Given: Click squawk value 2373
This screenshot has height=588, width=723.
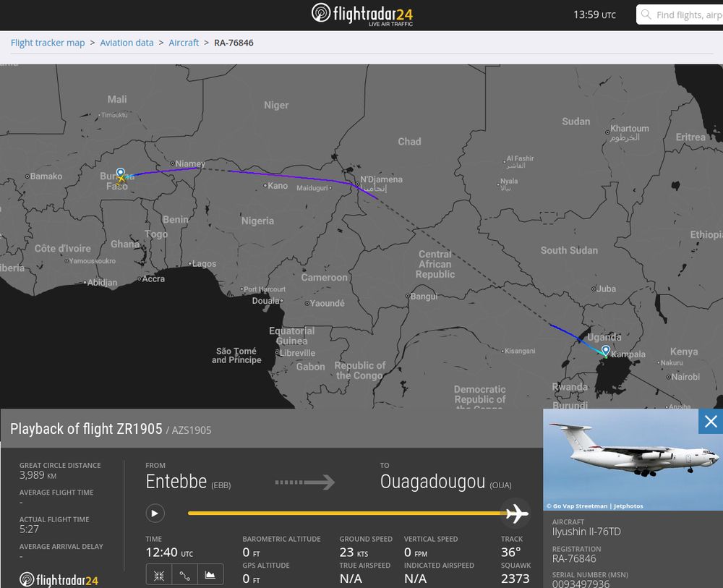Looking at the screenshot, I should point(515,579).
